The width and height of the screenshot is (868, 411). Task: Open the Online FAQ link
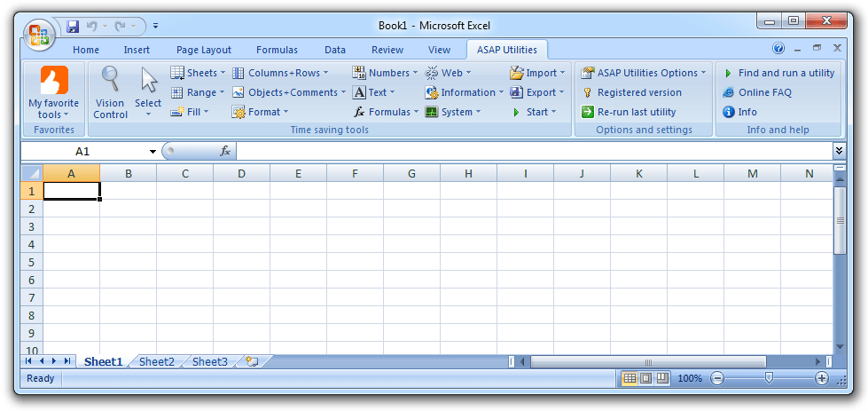[757, 92]
